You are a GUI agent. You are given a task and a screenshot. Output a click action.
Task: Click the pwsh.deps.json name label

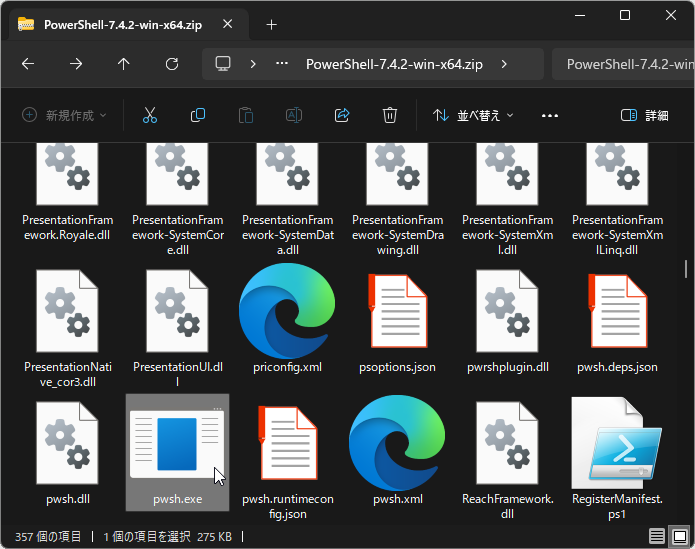tap(617, 367)
